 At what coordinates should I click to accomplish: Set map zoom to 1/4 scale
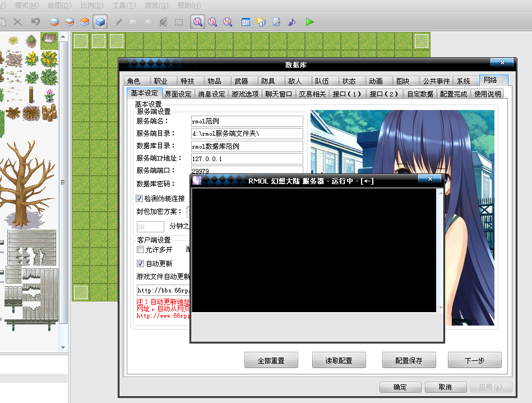[x=228, y=22]
